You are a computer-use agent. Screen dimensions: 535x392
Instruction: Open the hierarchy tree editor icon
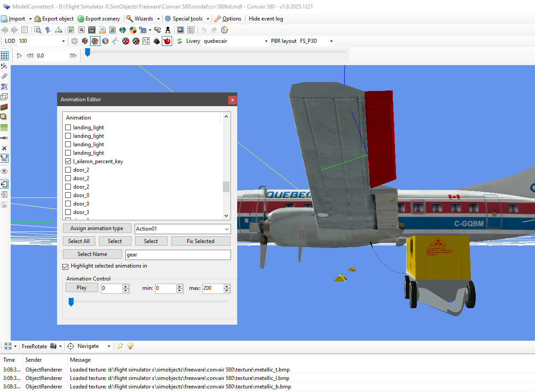58,30
